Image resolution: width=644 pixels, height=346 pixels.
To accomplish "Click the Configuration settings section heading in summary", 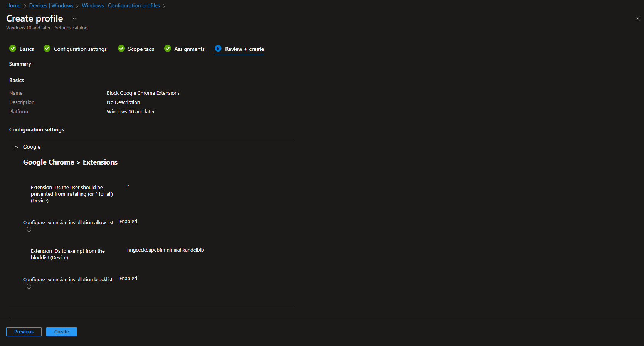I will coord(37,129).
